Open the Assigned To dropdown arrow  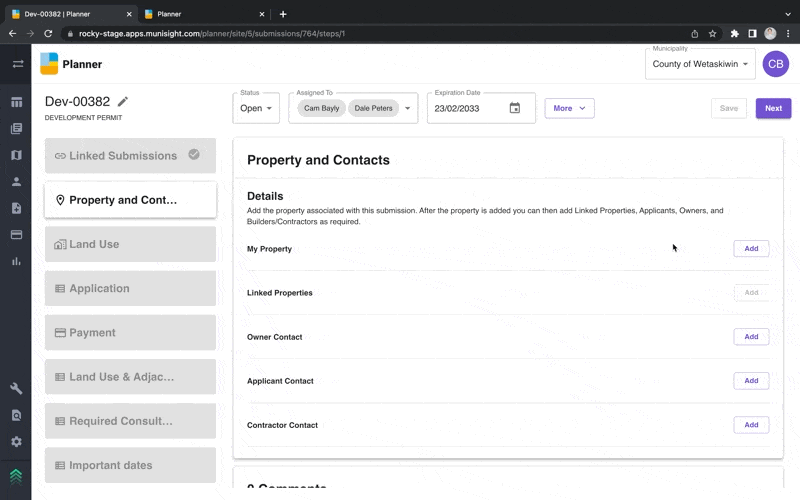tap(408, 108)
